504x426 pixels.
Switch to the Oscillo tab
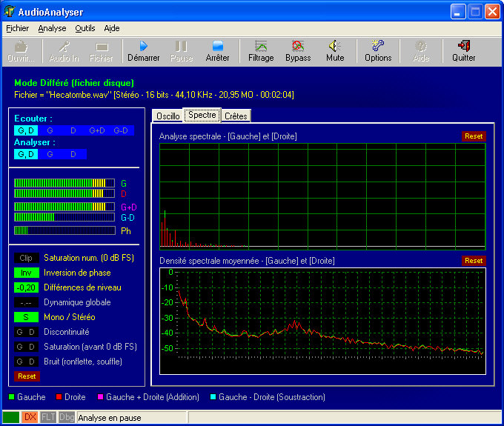pyautogui.click(x=168, y=116)
